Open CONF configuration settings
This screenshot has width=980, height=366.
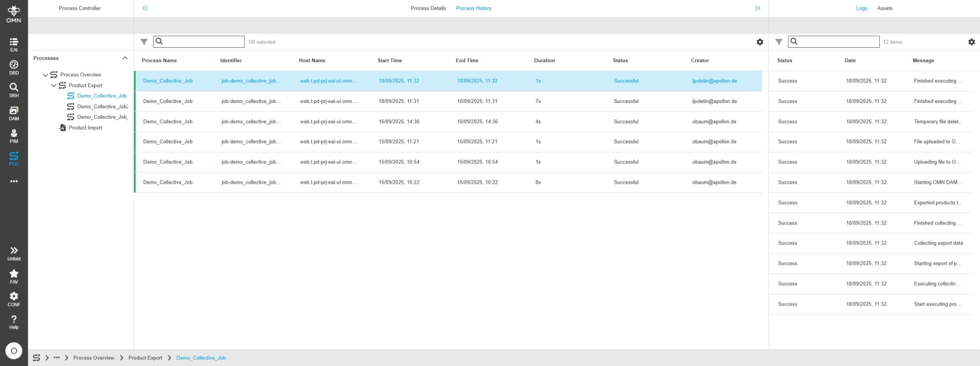point(14,299)
